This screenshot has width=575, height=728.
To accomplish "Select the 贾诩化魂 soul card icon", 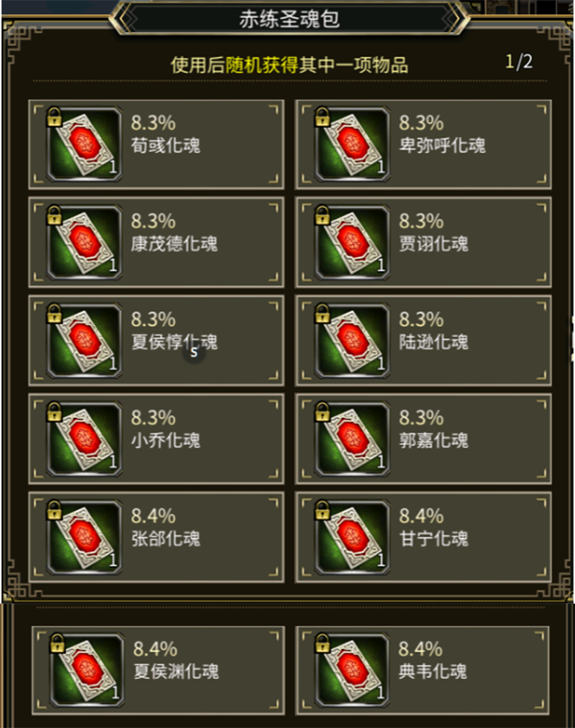I will click(x=352, y=242).
